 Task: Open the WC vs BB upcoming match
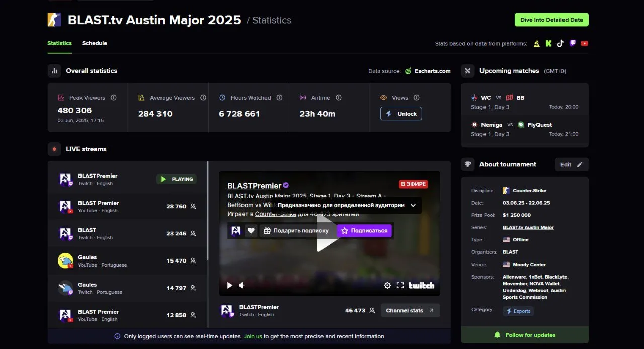pos(525,102)
